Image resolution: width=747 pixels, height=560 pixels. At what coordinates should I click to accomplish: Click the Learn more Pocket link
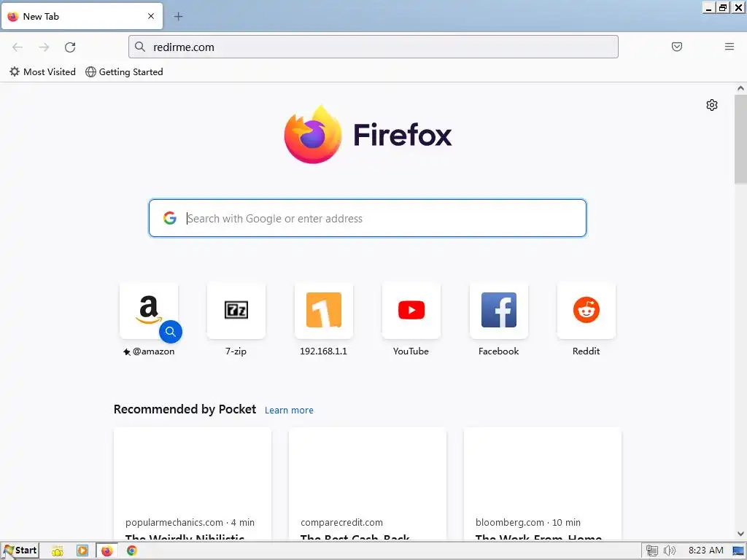pyautogui.click(x=289, y=410)
